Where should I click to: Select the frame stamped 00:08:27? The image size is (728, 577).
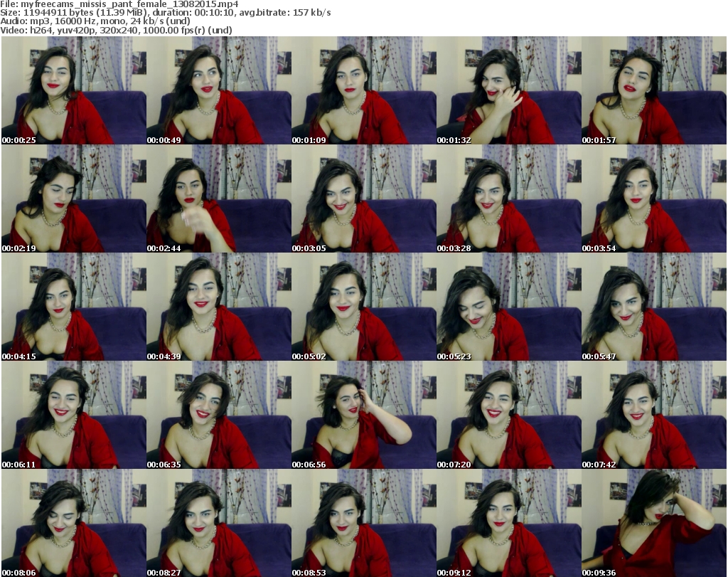[219, 523]
